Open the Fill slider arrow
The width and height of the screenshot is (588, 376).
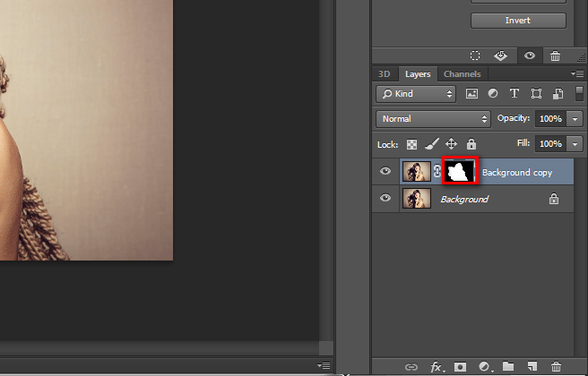(575, 144)
